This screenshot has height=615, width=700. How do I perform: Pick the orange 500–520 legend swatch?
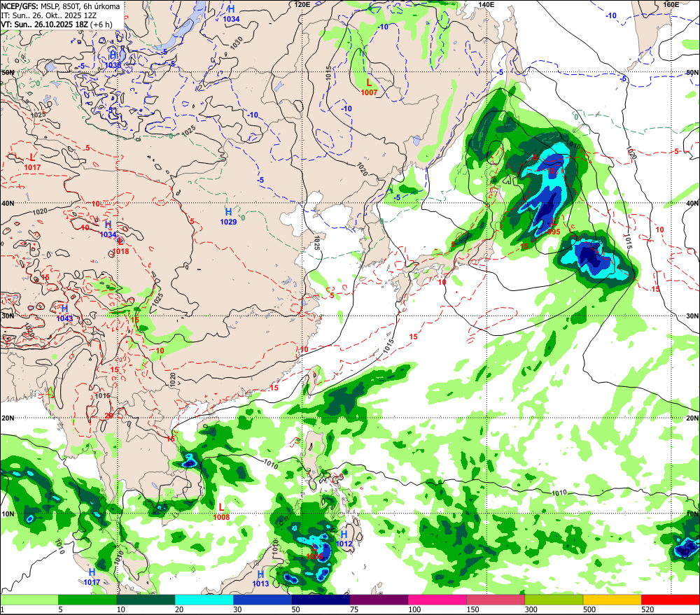click(x=612, y=600)
